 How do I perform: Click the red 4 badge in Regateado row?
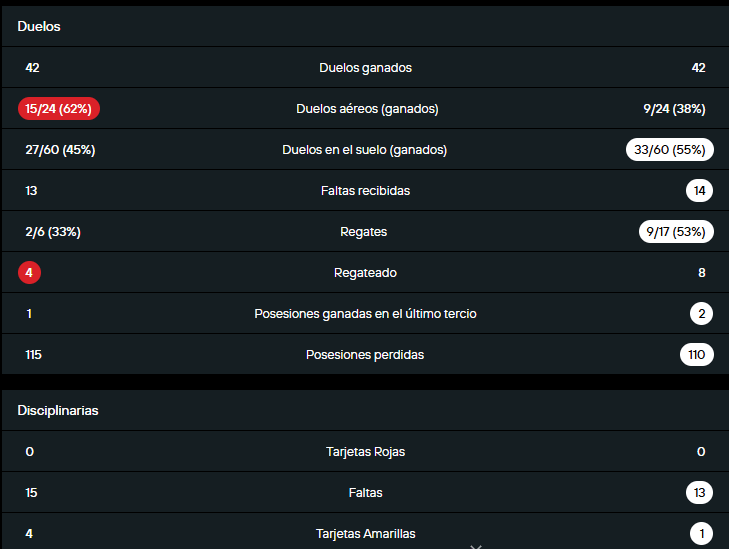click(30, 272)
